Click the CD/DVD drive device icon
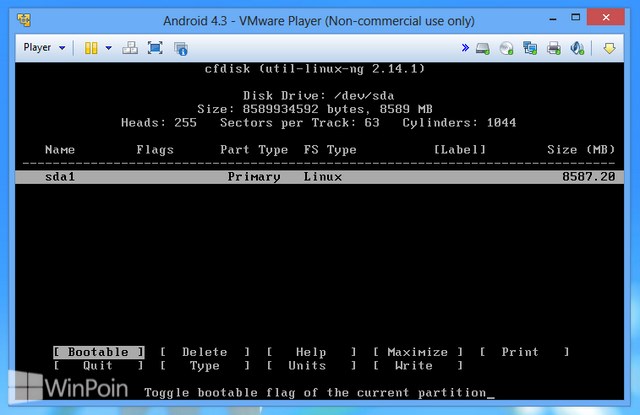Screen dimensions: 640x415 [506, 49]
